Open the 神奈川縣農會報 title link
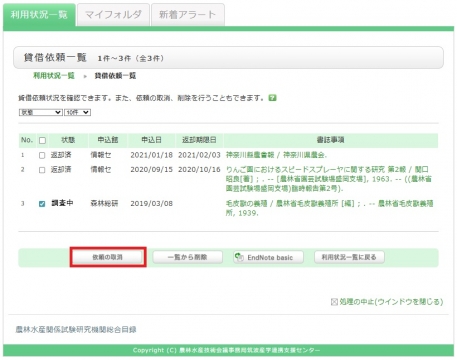The image size is (457, 360). (x=276, y=155)
